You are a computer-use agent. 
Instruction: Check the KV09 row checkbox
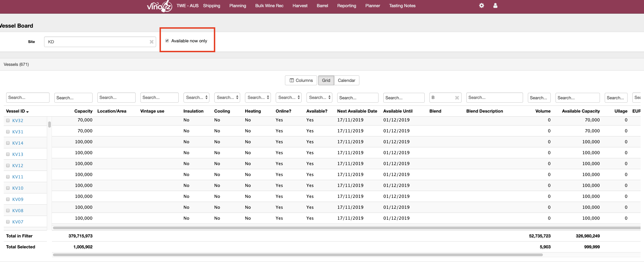8,199
